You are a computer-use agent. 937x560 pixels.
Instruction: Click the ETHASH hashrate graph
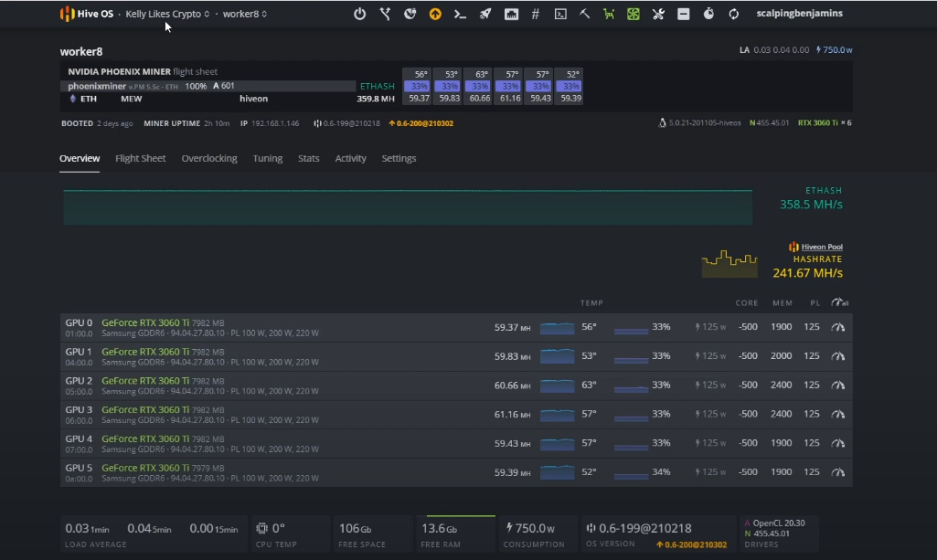pyautogui.click(x=408, y=206)
